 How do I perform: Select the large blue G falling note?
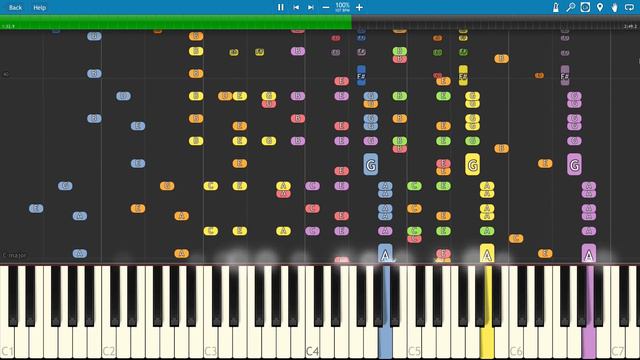point(371,165)
